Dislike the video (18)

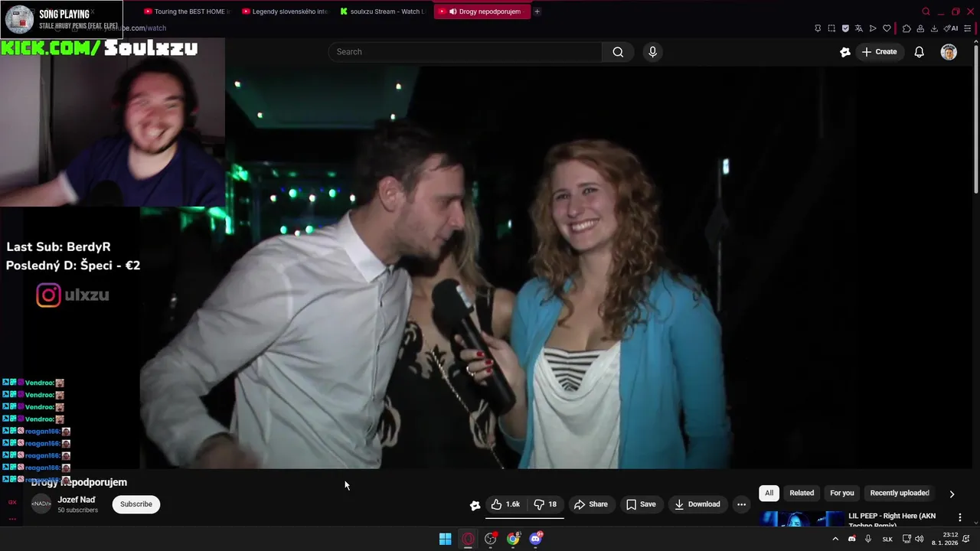545,504
